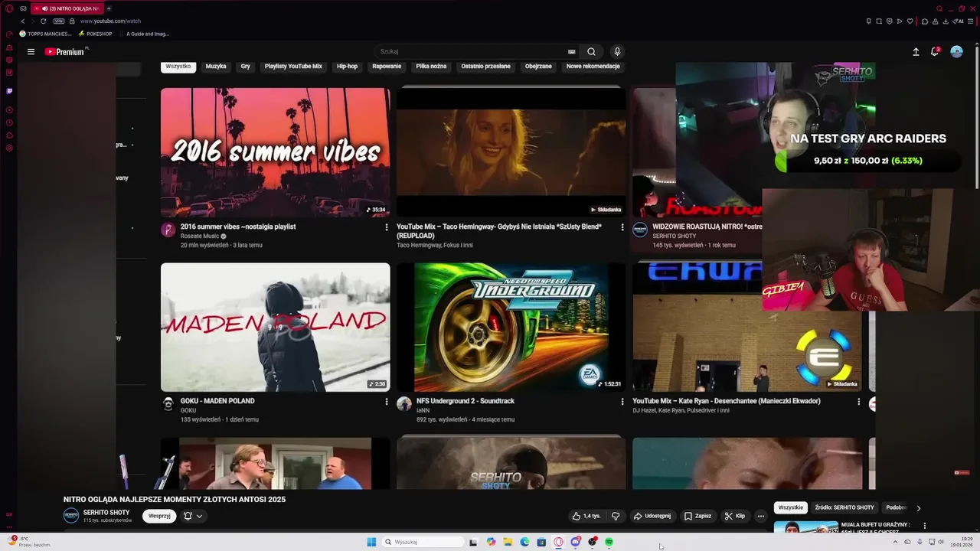Open Opera main menu logo
Image resolution: width=980 pixels, height=551 pixels.
point(9,8)
